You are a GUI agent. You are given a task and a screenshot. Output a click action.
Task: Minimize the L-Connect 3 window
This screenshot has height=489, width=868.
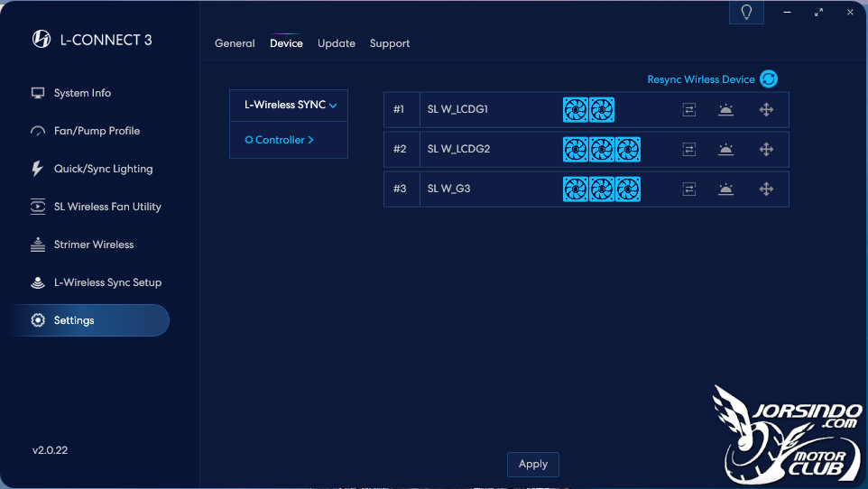coord(787,13)
